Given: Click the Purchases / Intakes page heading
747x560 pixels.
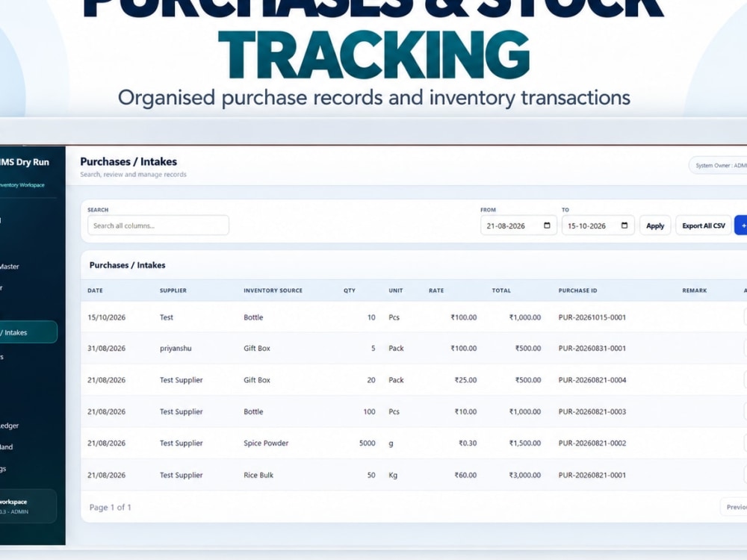Looking at the screenshot, I should 128,161.
